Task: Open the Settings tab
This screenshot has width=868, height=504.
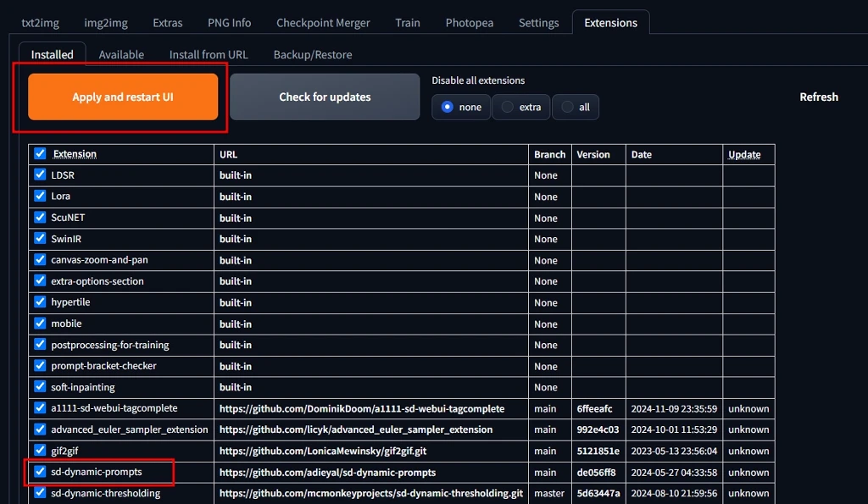Action: click(x=538, y=23)
